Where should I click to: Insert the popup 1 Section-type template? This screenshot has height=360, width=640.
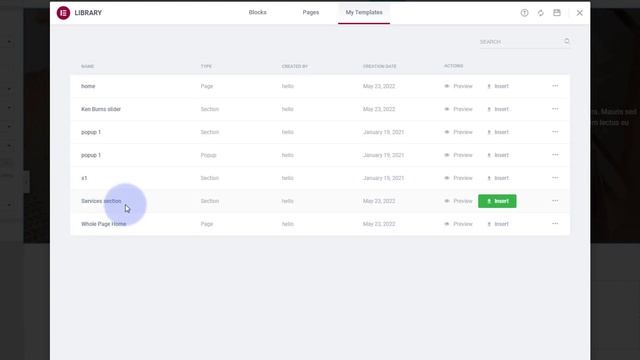498,132
